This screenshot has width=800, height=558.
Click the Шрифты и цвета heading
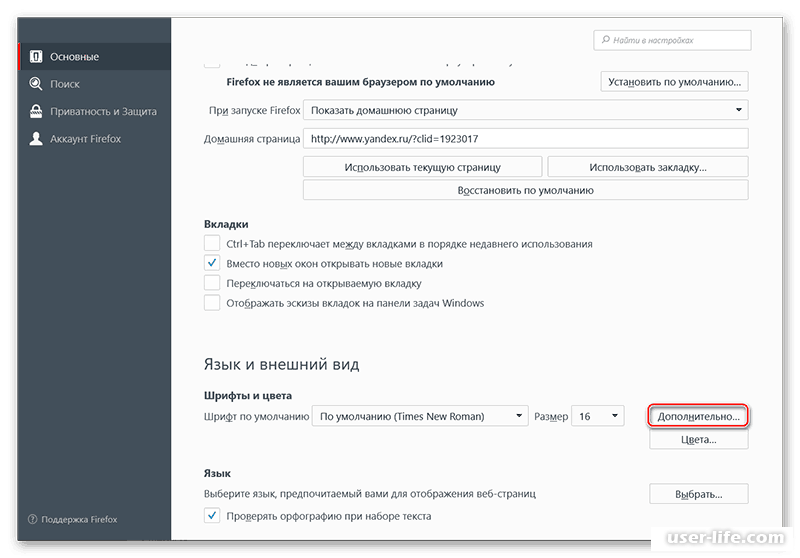[x=248, y=395]
